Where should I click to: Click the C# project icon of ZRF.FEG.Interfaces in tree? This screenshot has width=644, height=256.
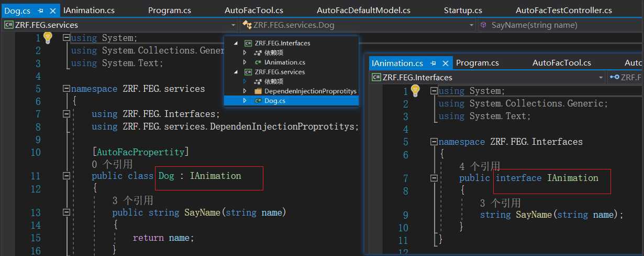(x=248, y=43)
